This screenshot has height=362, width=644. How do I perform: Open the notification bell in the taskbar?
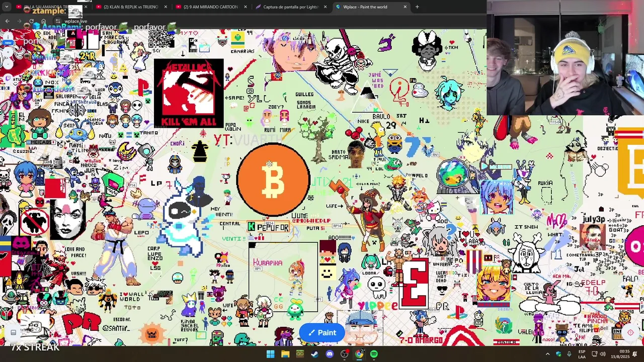click(635, 354)
